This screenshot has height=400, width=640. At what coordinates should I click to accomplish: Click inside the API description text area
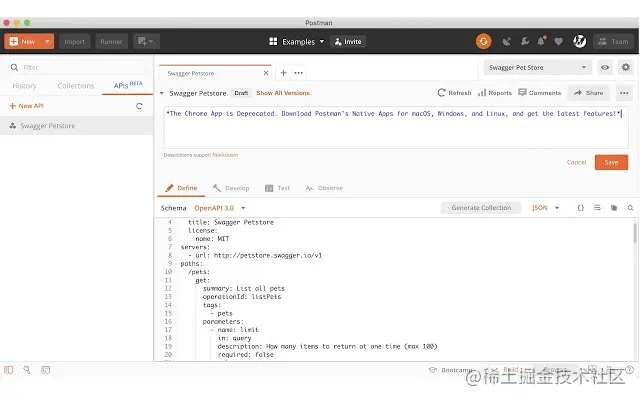[x=396, y=128]
